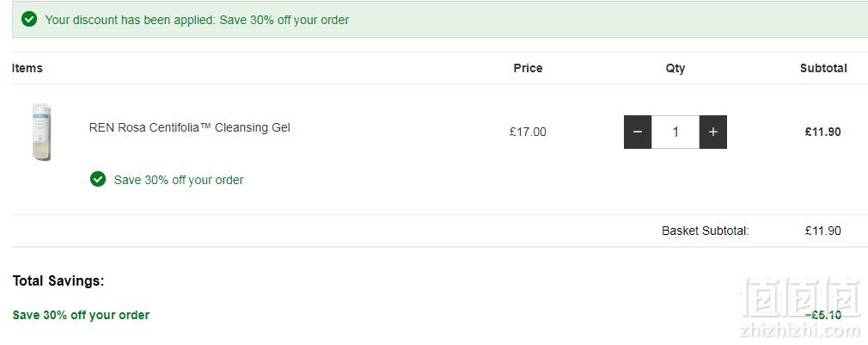The width and height of the screenshot is (868, 345).
Task: Click the green checkmark in discount banner
Action: tap(28, 20)
